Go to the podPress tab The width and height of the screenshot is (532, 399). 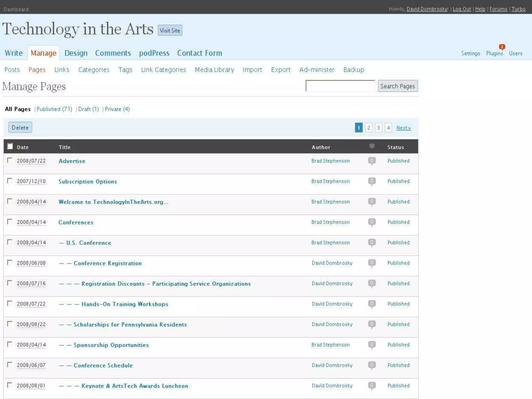[x=154, y=53]
